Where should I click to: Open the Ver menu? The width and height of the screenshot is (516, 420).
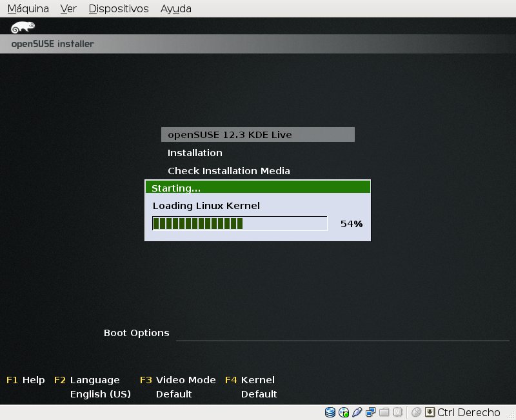[x=68, y=8]
